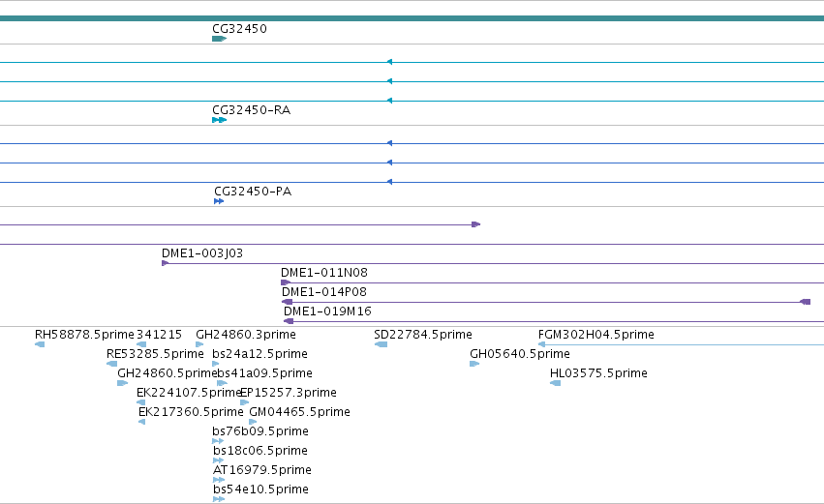Click the GM04465.5prime EST arrow
The height and width of the screenshot is (504, 824).
253,423
